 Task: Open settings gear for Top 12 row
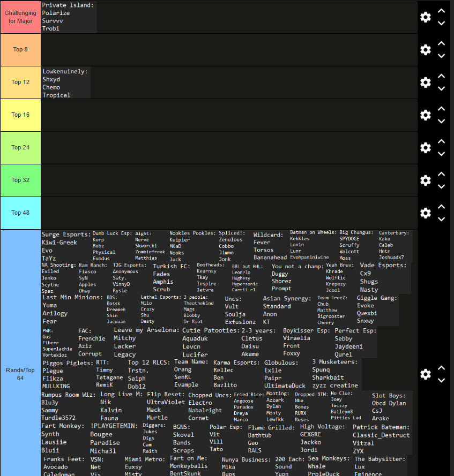[x=426, y=82]
